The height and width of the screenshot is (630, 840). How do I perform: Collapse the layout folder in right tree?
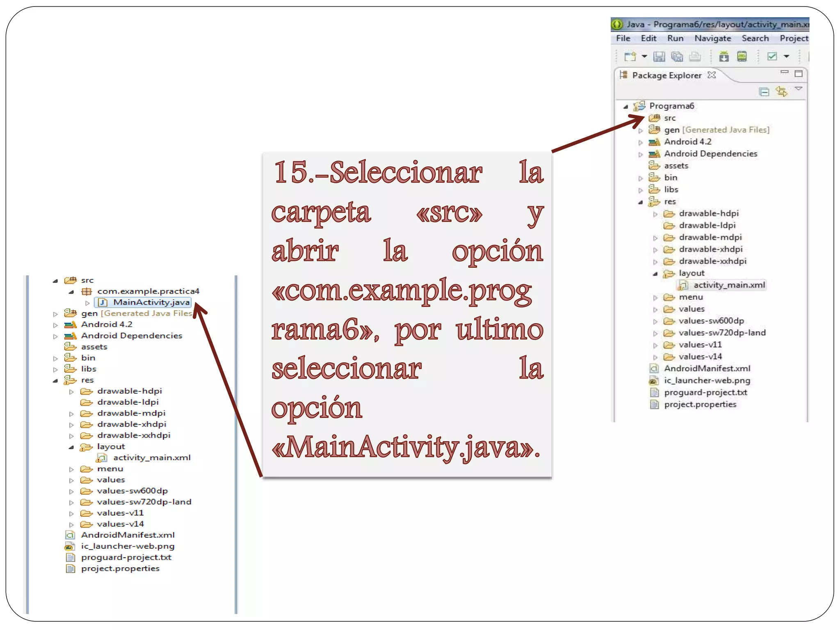(x=655, y=274)
